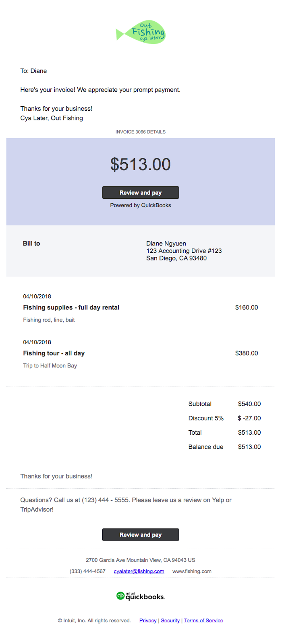Visit the www.fishing.com website text

point(192,571)
